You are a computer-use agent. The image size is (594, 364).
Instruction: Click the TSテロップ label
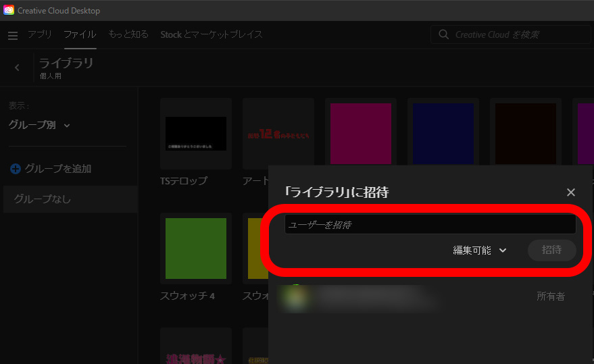(184, 181)
